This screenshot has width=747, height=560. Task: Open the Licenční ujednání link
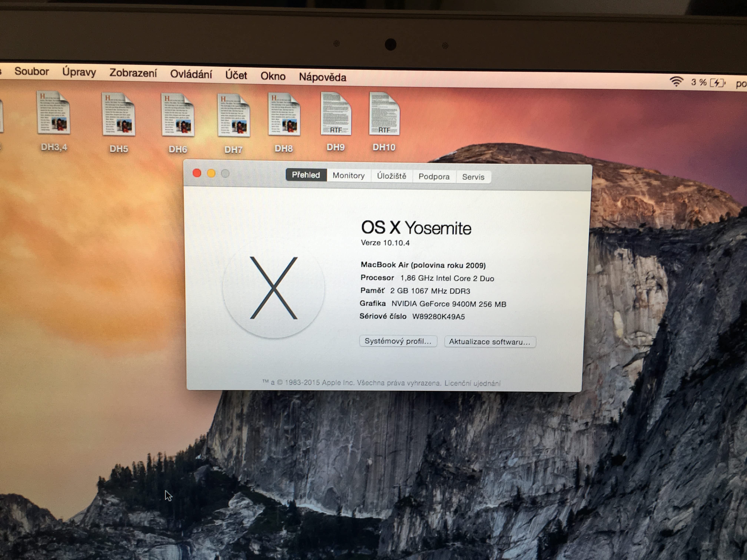click(472, 384)
